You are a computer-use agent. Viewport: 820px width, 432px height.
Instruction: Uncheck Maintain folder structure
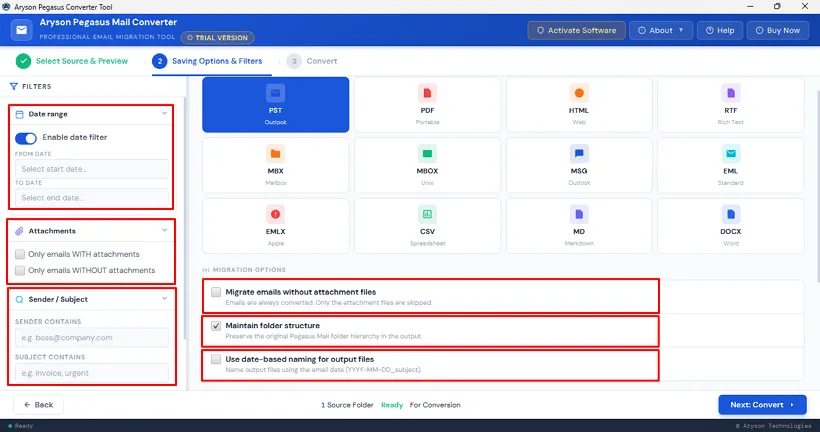216,326
